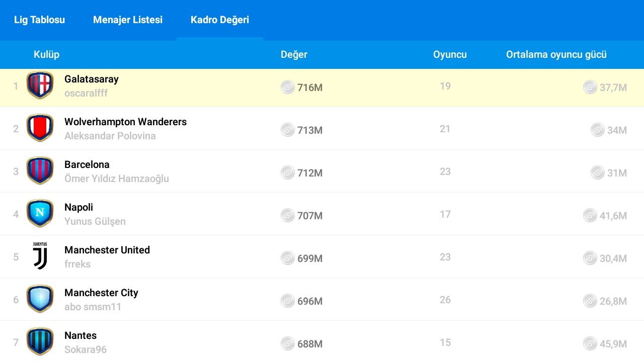Viewport: 644px width, 362px height.
Task: Click the Barcelona club crest
Action: 40,170
